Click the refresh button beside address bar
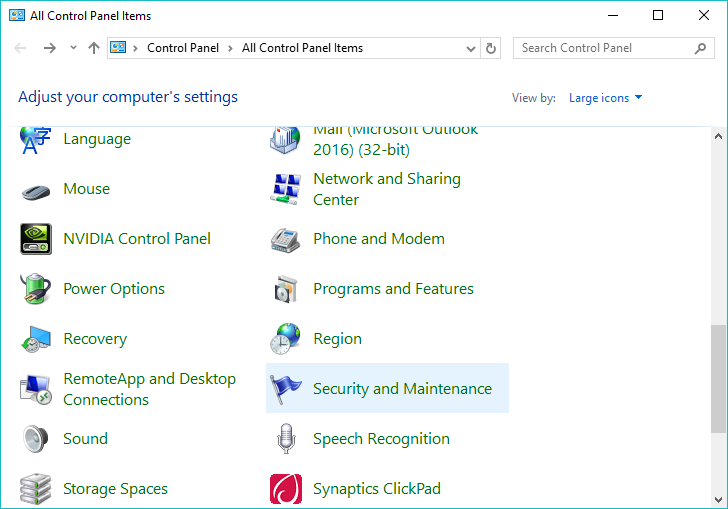This screenshot has width=728, height=509. pyautogui.click(x=491, y=48)
